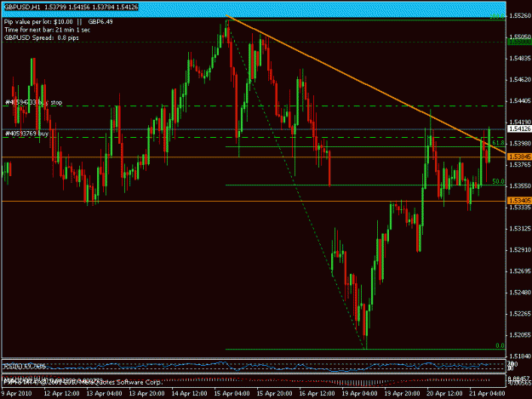532x399 pixels.
Task: Click the 1.54620 price scale value
Action: [x=520, y=80]
